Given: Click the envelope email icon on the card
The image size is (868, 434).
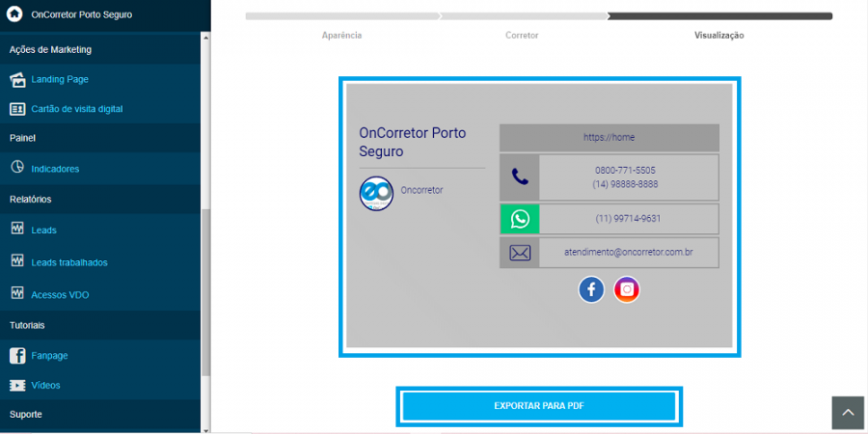Looking at the screenshot, I should click(519, 253).
